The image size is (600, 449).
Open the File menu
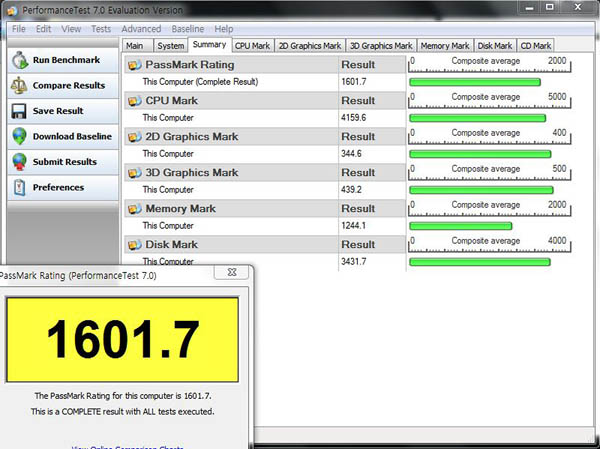(18, 29)
